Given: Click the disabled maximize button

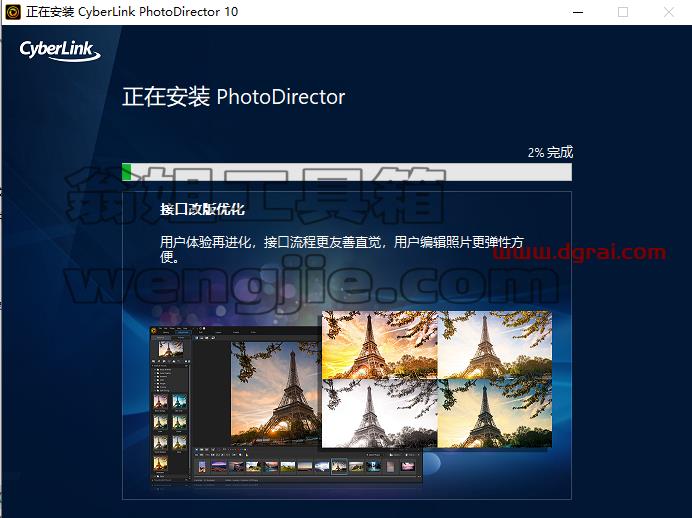Looking at the screenshot, I should coord(623,12).
